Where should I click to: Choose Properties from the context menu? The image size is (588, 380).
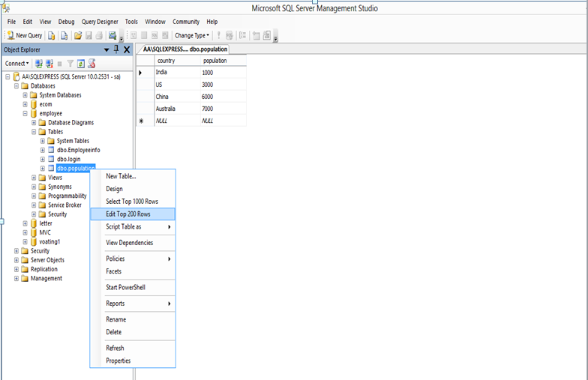[133, 361]
